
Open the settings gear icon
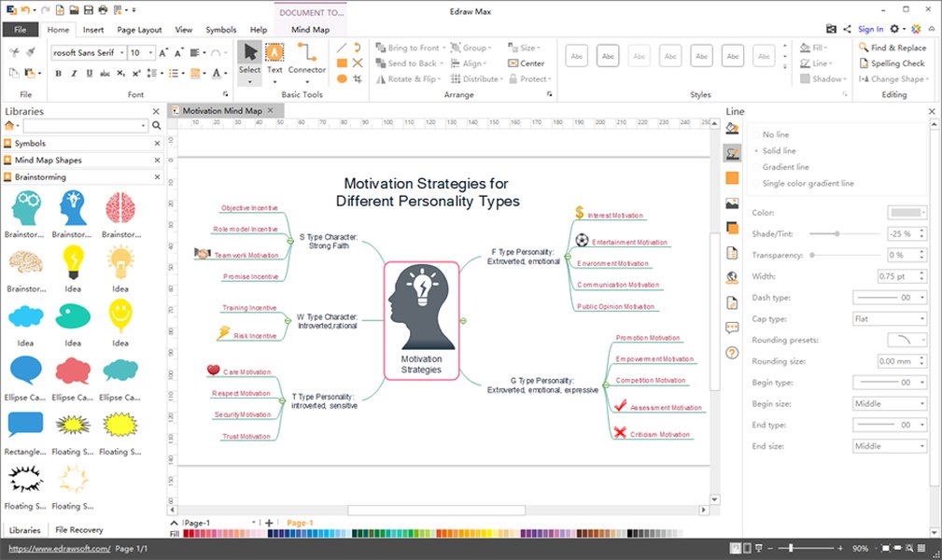coord(894,29)
